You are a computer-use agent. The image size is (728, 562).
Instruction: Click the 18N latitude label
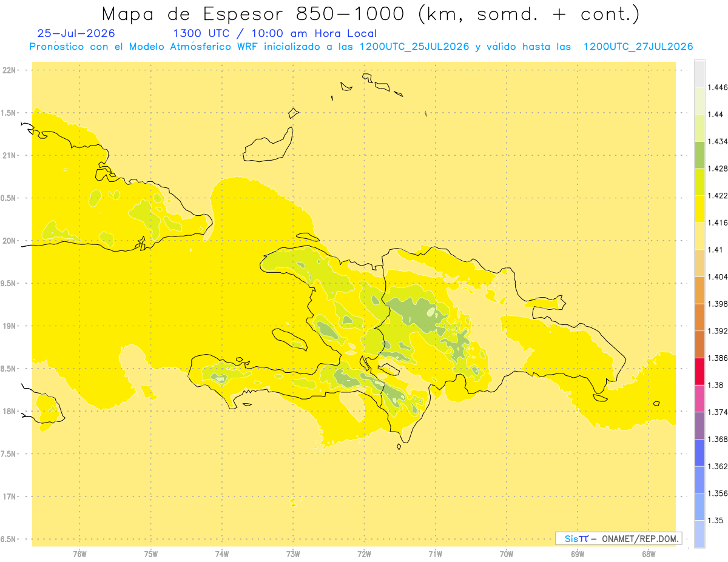click(x=10, y=411)
